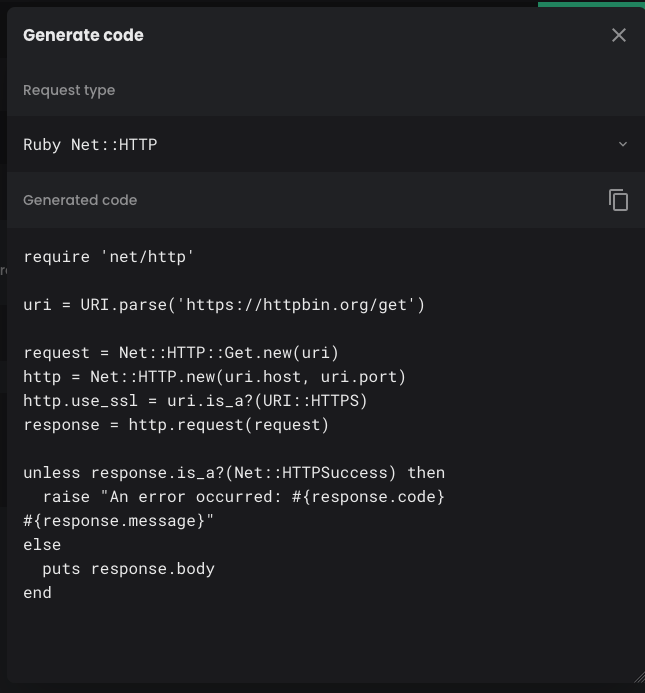Viewport: 645px width, 693px height.
Task: Click the response = http.request(request) line
Action: coord(176,425)
